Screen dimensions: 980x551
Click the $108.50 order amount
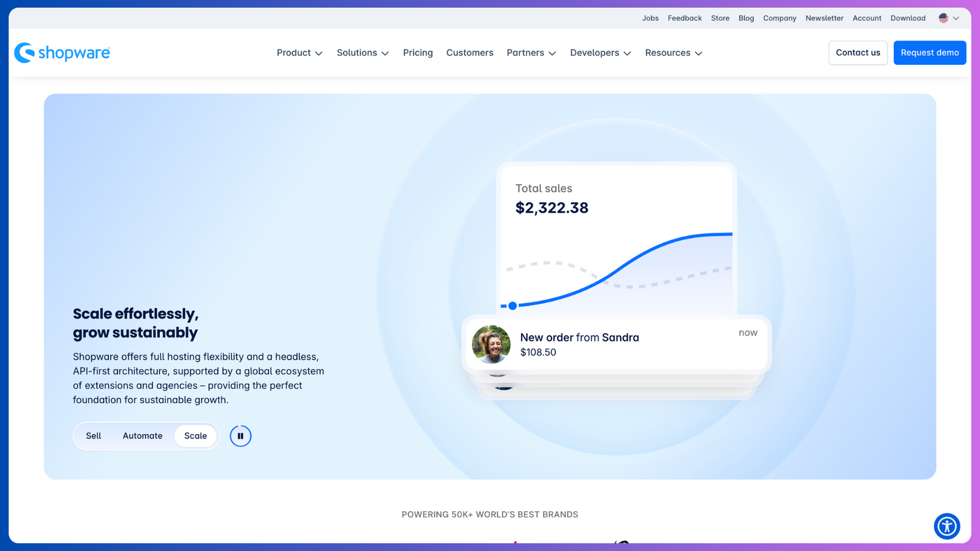[538, 353]
